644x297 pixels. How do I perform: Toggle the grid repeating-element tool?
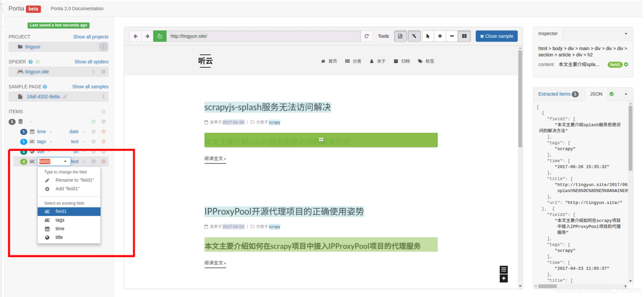point(464,36)
